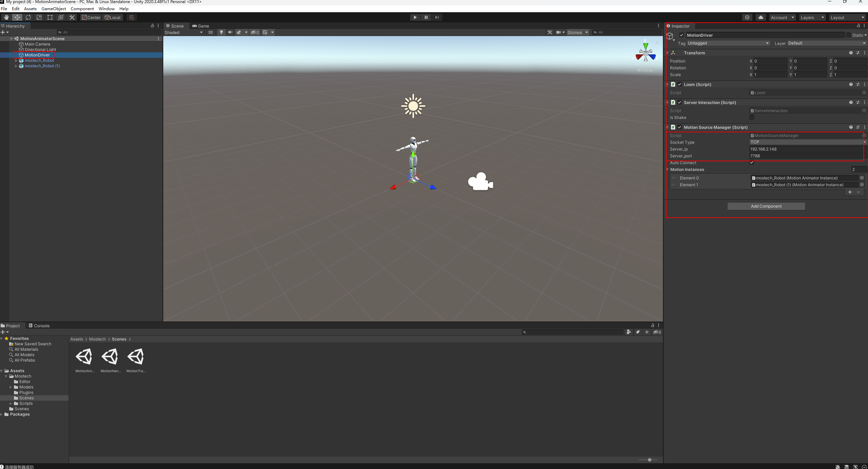Toggle scene lighting bulb icon

(221, 32)
